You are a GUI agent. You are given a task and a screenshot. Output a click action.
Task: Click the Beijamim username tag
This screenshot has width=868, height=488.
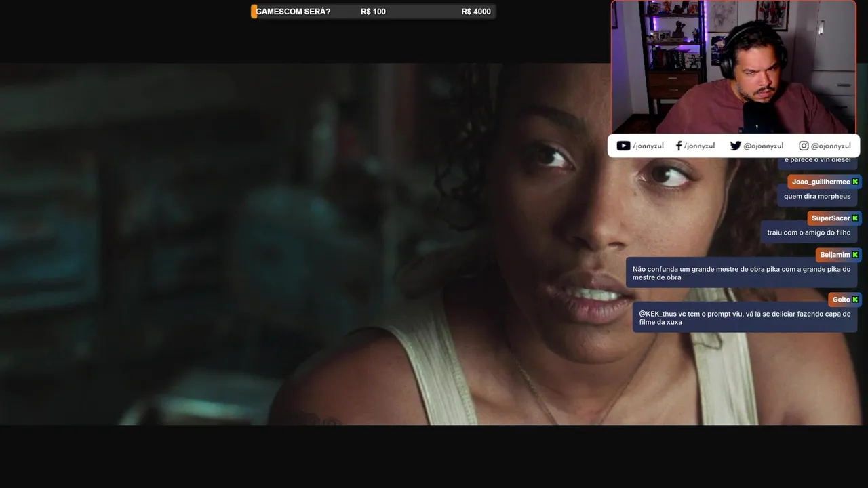tap(839, 255)
